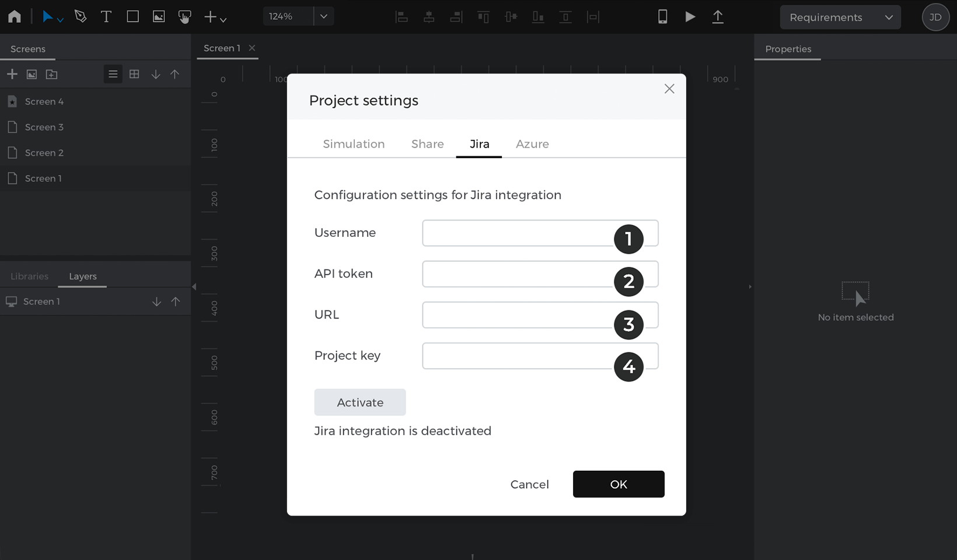Add a new screen with plus icon

[x=12, y=74]
